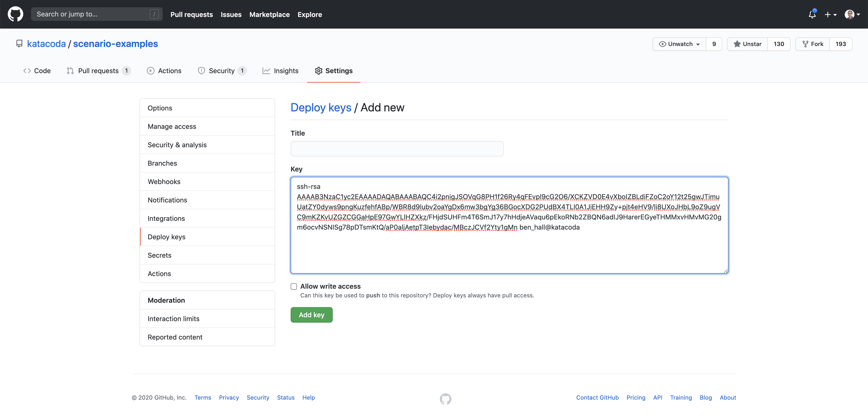Switch to the Security tab
The width and height of the screenshot is (868, 418).
point(222,71)
